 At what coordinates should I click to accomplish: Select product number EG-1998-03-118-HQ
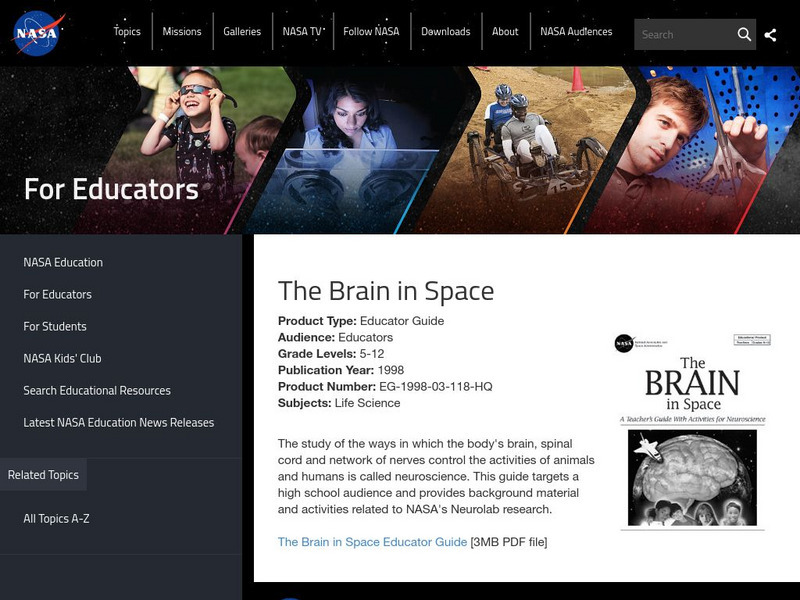click(x=436, y=387)
